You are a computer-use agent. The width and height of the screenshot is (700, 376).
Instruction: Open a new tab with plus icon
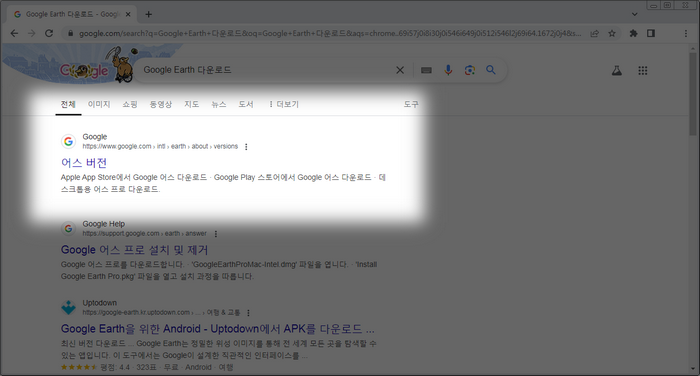coord(149,14)
